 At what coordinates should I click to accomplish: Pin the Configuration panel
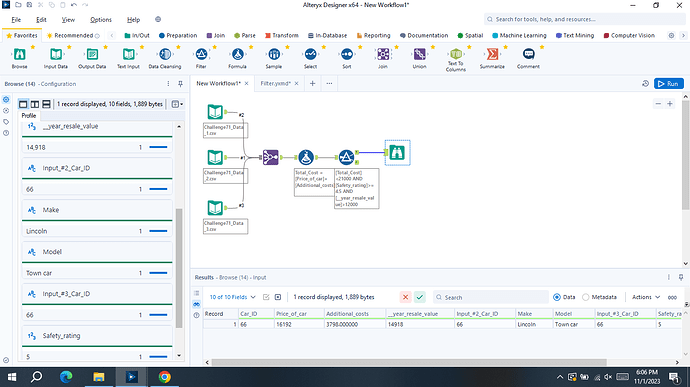point(180,84)
